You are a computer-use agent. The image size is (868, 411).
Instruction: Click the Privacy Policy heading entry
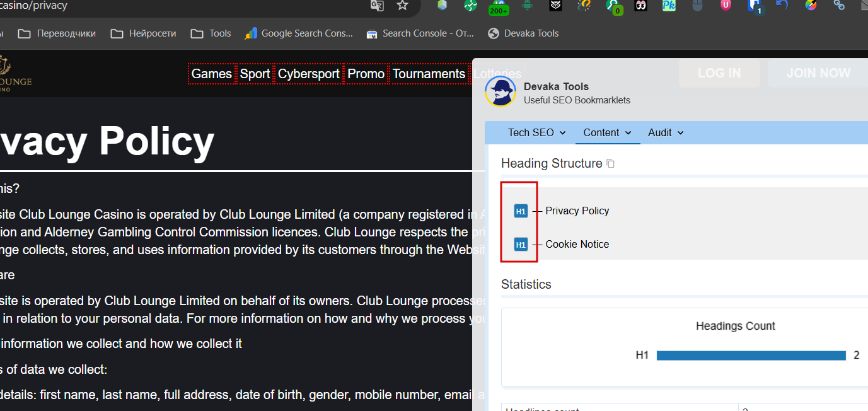(x=577, y=211)
